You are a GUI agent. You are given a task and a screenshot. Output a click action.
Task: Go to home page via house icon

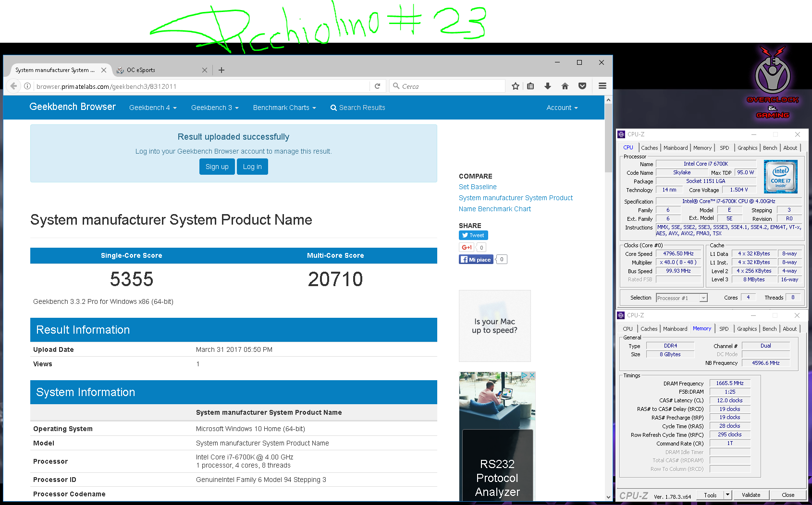(x=565, y=86)
